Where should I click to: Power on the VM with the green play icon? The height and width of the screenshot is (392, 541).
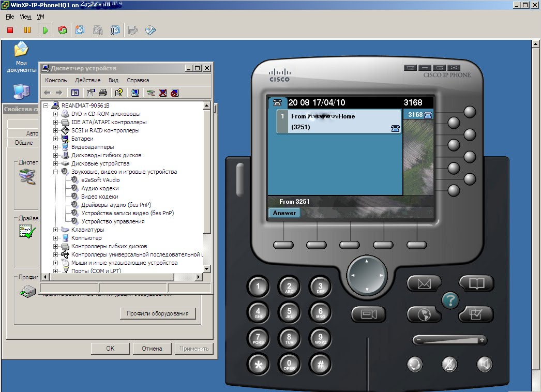[x=45, y=31]
